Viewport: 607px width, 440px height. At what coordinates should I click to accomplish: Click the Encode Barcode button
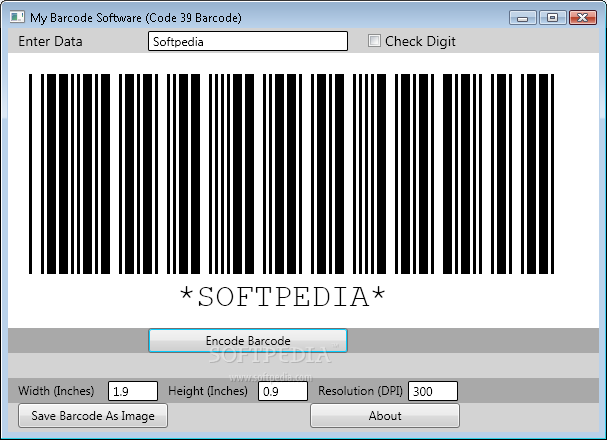pos(248,341)
